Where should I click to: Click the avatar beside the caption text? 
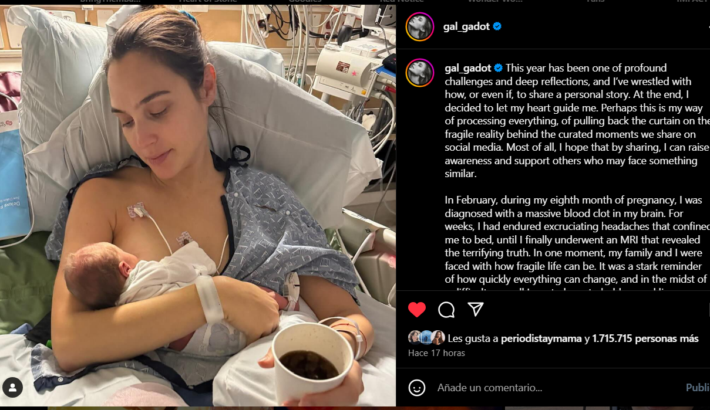click(420, 72)
